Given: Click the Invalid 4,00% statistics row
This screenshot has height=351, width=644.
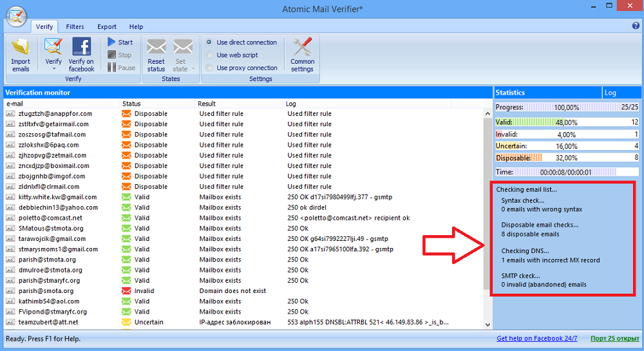Looking at the screenshot, I should (567, 134).
